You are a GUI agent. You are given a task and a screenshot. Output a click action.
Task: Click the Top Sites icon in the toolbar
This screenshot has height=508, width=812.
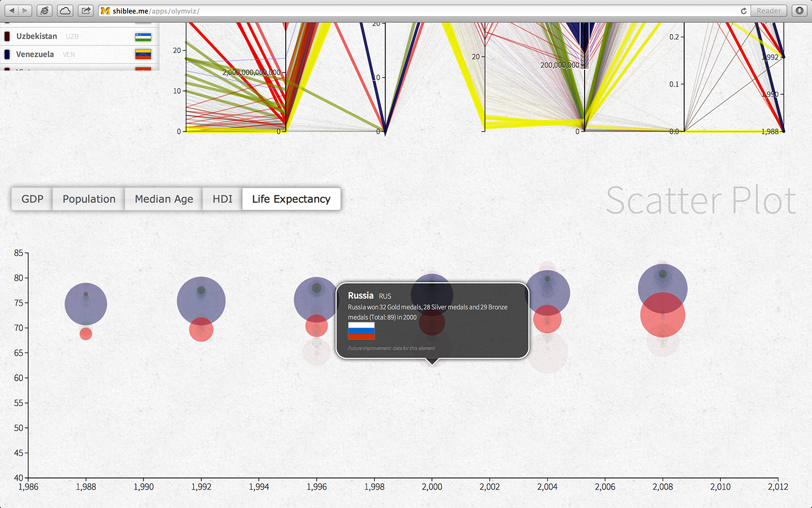click(44, 10)
